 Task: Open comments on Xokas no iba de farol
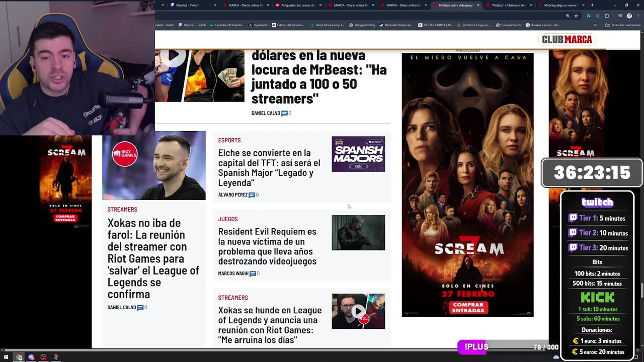pyautogui.click(x=142, y=307)
